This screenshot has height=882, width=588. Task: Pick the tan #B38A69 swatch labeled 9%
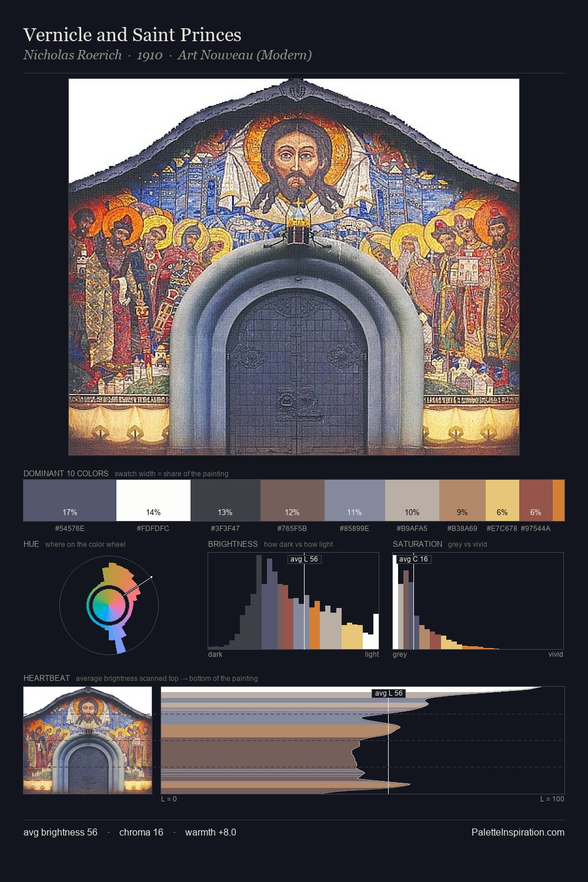click(x=462, y=500)
